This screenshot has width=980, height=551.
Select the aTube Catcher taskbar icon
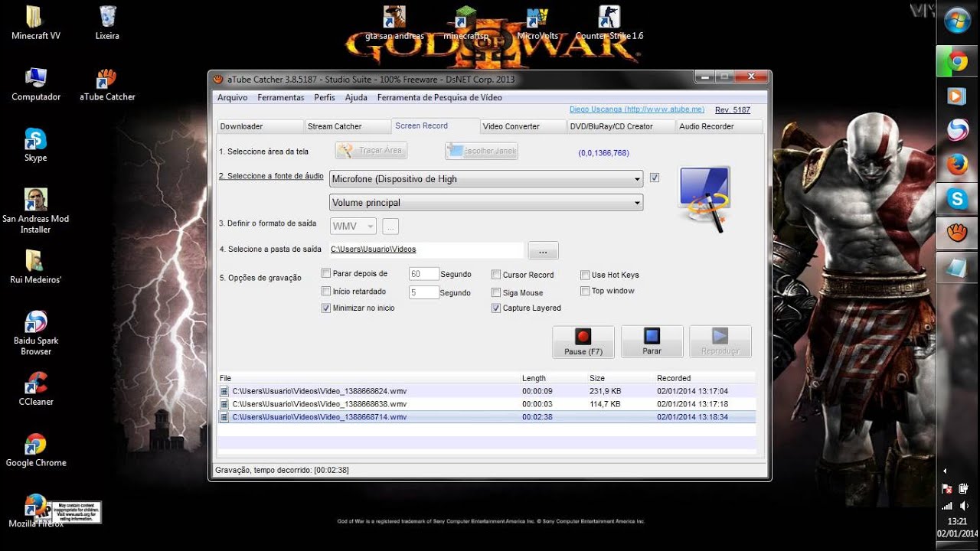point(957,233)
